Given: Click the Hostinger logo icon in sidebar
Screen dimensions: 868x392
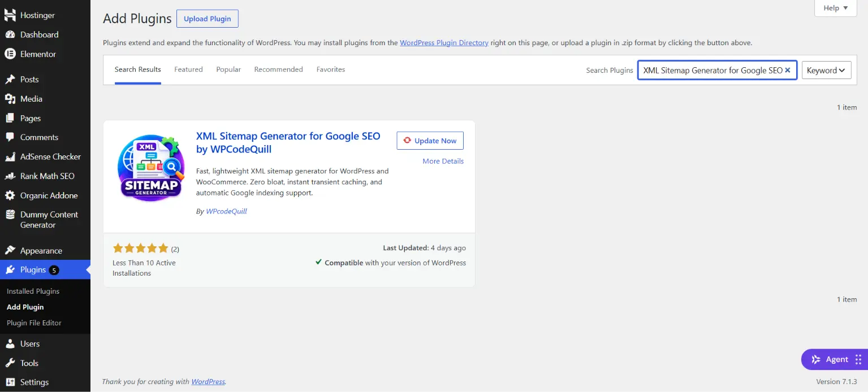Looking at the screenshot, I should (x=10, y=15).
